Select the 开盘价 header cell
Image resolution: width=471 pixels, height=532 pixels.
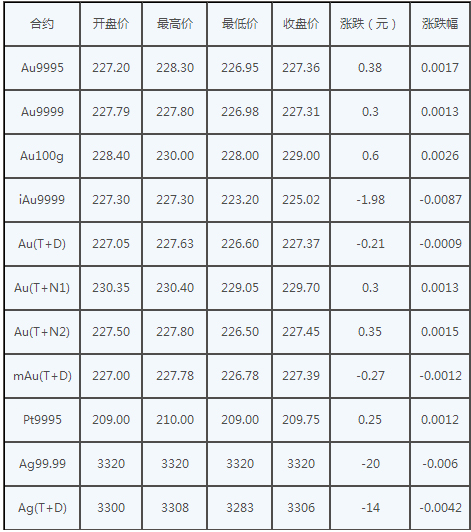(x=111, y=24)
